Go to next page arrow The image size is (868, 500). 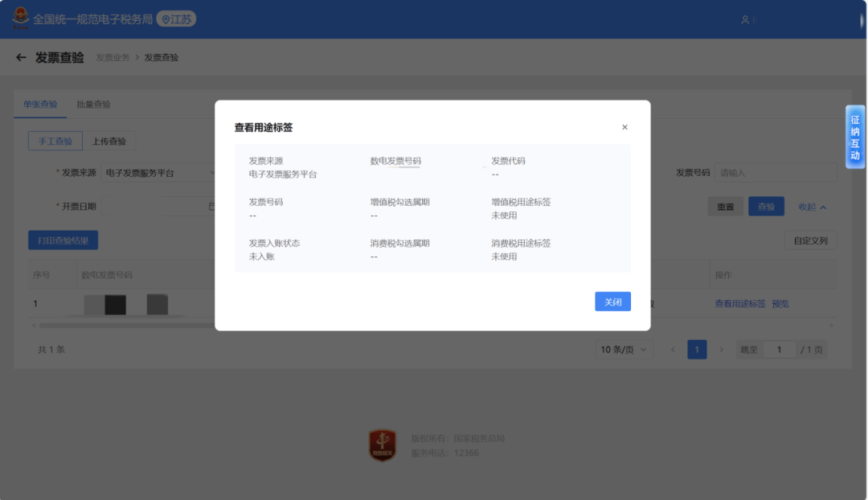pos(721,350)
